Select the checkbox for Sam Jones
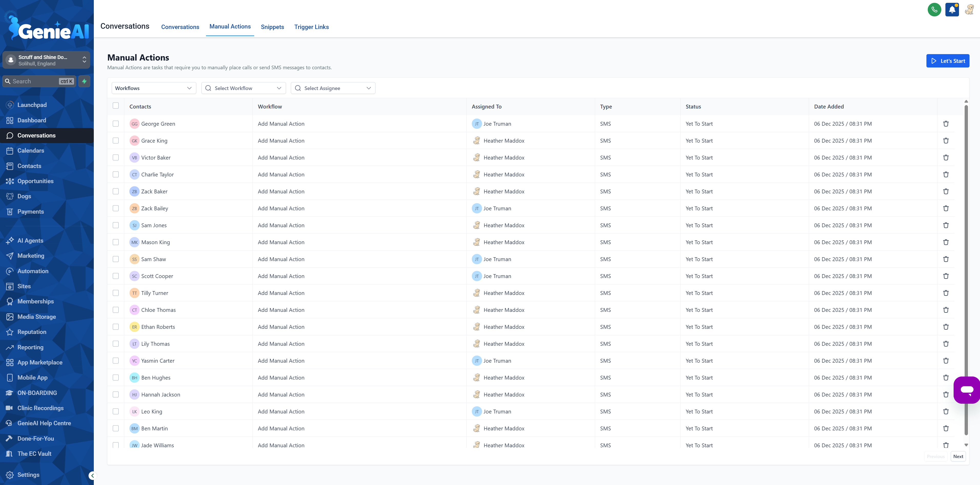 116,225
